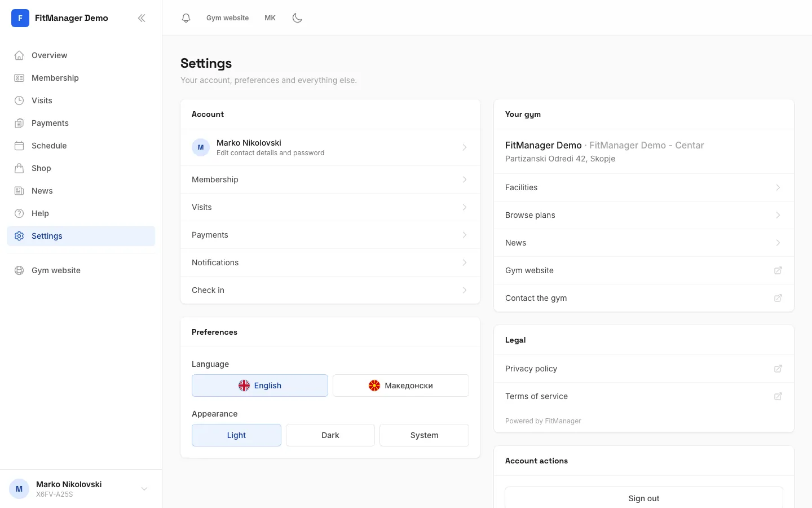Click the Help question mark icon
Image resolution: width=812 pixels, height=508 pixels.
click(x=19, y=213)
